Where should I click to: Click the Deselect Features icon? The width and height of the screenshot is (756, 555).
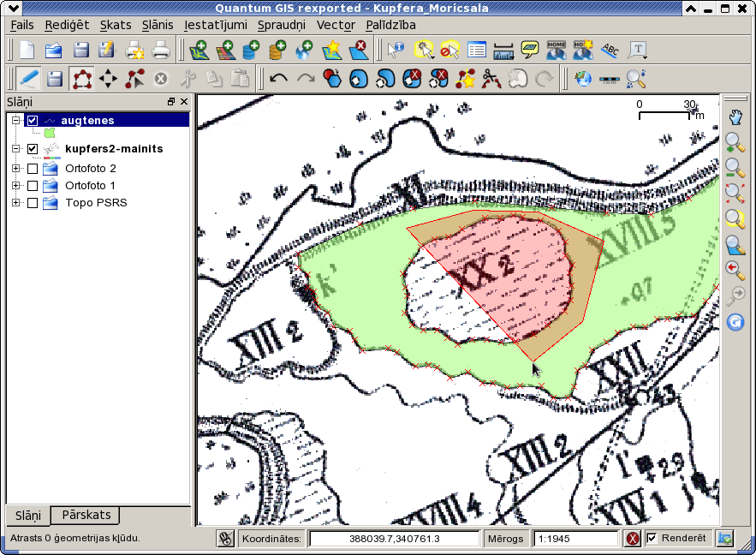[449, 50]
